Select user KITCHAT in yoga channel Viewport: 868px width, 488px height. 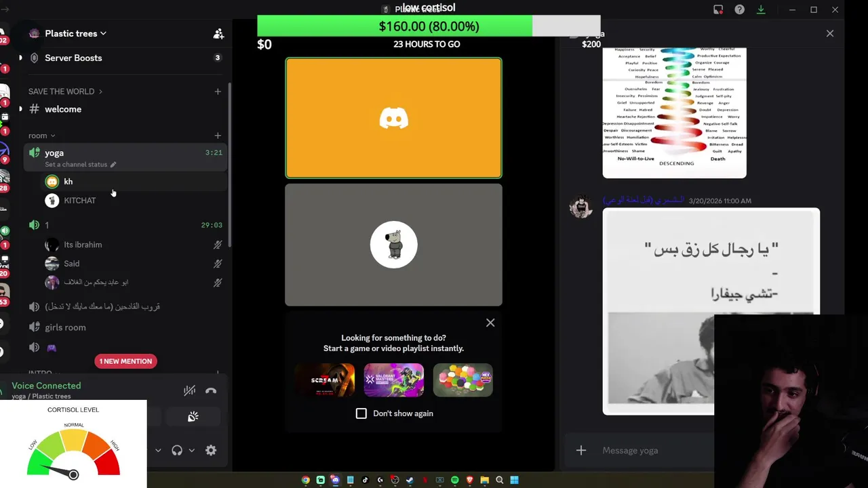pos(79,201)
